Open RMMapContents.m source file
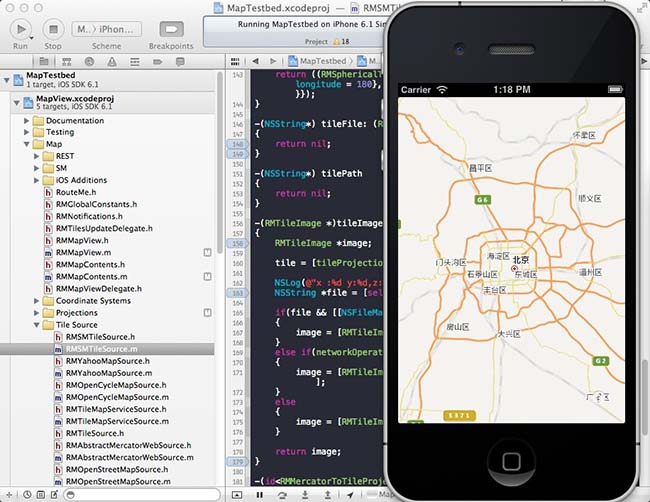Screen dimensions: 650x502 92,276
